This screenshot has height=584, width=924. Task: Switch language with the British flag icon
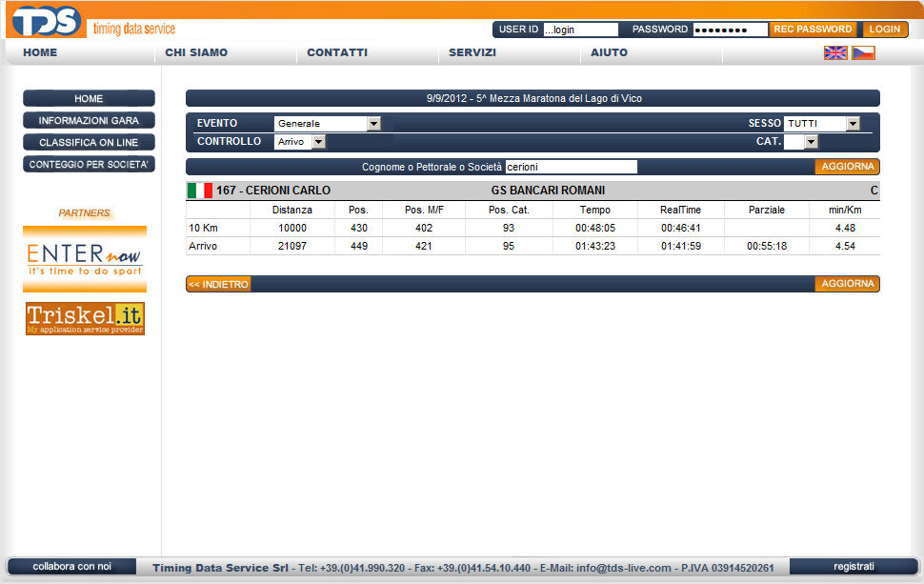pos(835,53)
